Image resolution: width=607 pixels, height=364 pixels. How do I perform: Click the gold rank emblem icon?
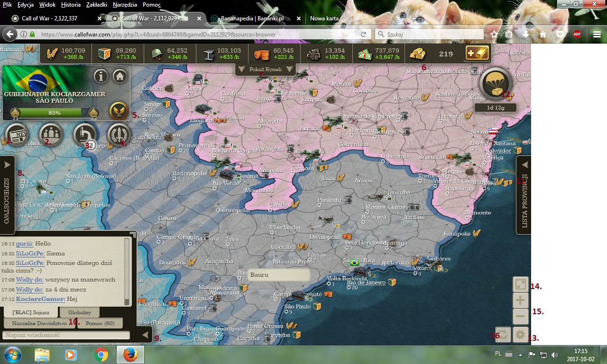click(119, 111)
